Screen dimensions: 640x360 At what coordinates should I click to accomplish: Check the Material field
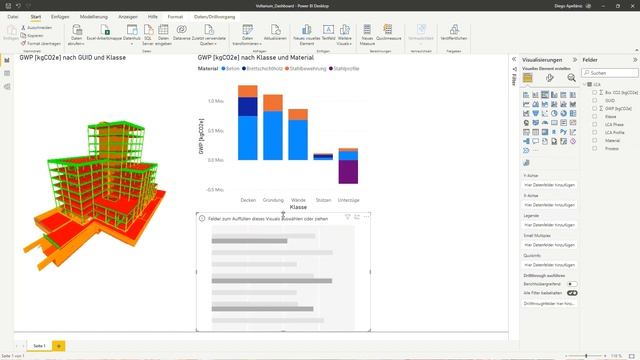click(595, 140)
